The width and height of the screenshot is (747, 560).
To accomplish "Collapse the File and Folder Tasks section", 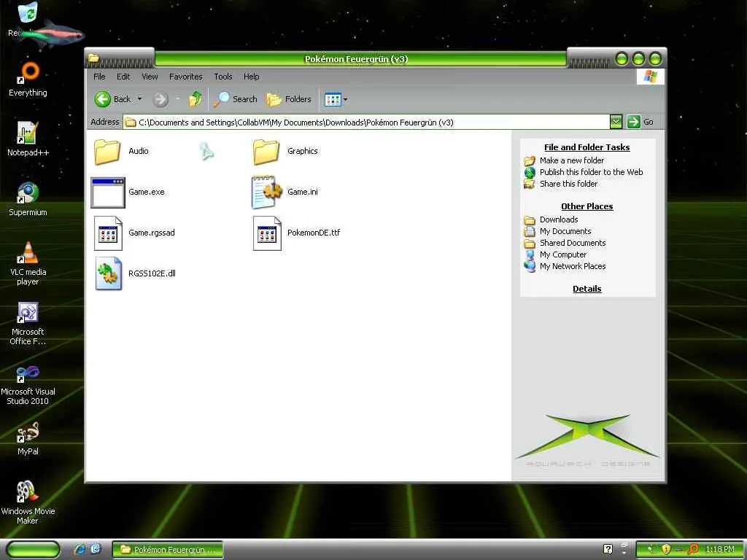I will (587, 147).
